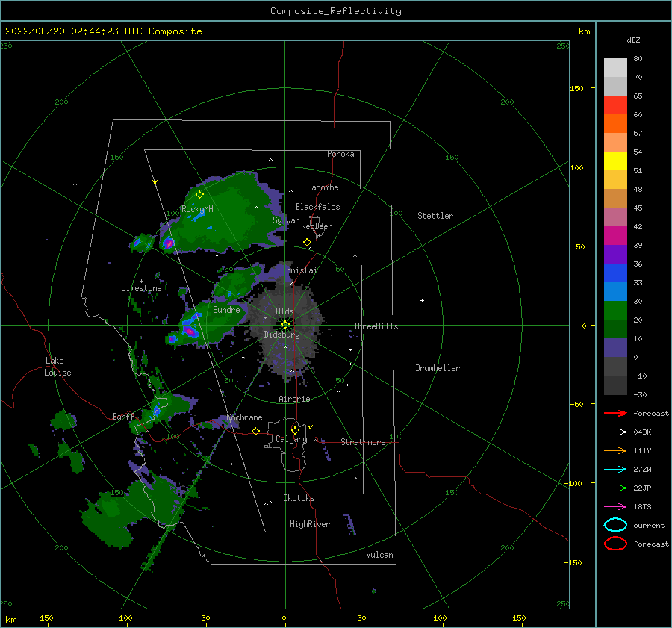Select the orange 111V arrow legend entry
The height and width of the screenshot is (628, 672).
coord(615,450)
